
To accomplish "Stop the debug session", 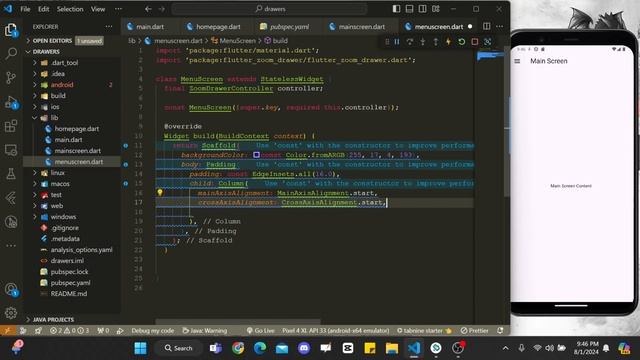I will [475, 42].
